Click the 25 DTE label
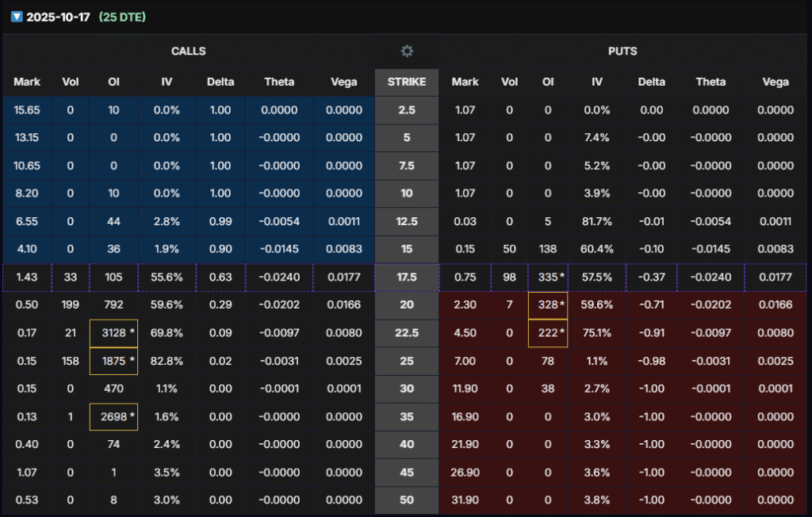This screenshot has width=812, height=517. [121, 17]
